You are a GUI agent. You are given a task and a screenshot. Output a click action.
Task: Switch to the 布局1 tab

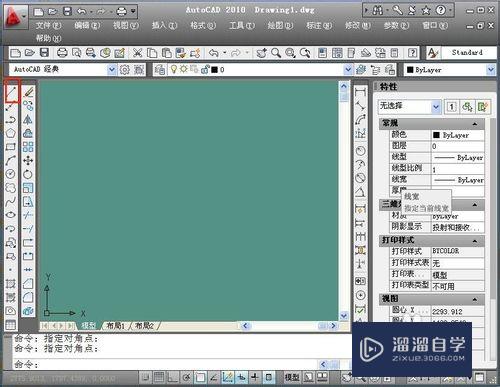pos(115,326)
